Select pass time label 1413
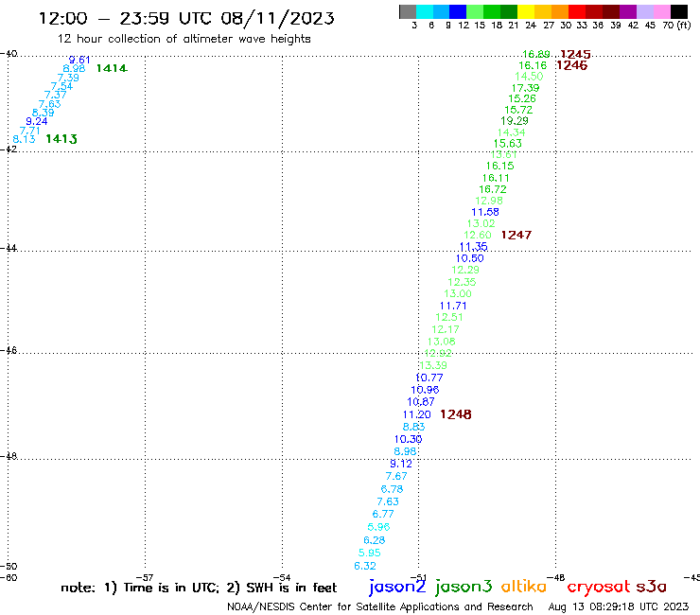The image size is (700, 615). (x=61, y=139)
